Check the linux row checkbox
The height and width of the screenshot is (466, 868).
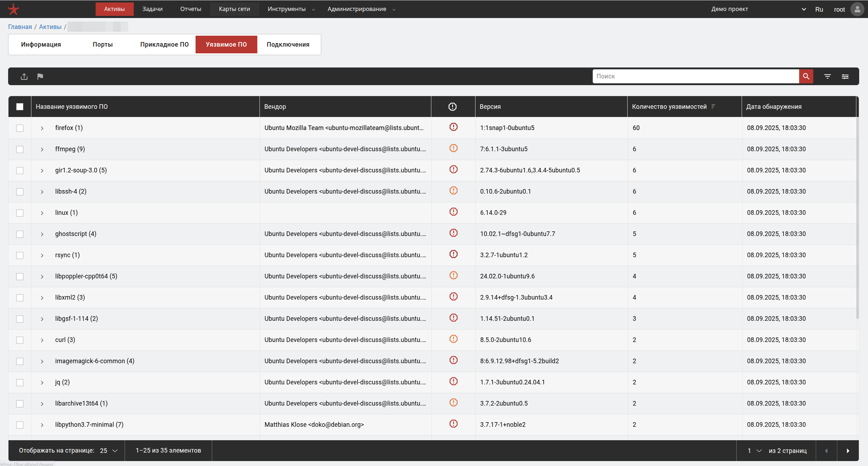pyautogui.click(x=20, y=213)
